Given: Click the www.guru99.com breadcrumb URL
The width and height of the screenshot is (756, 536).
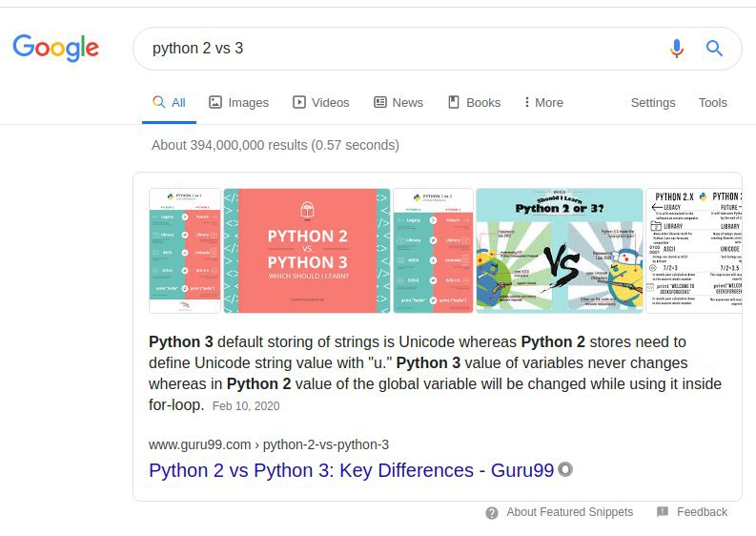Looking at the screenshot, I should [269, 444].
